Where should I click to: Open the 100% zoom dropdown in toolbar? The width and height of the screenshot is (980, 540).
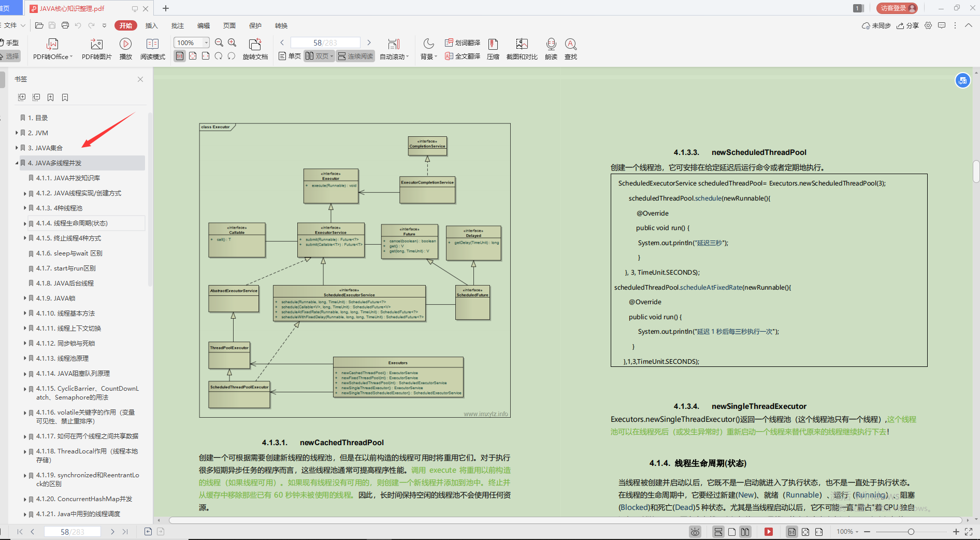tap(207, 42)
